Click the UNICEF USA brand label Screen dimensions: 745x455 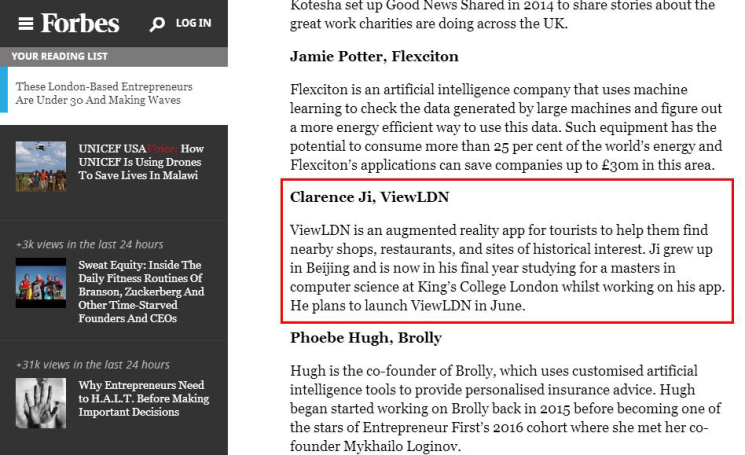point(112,149)
